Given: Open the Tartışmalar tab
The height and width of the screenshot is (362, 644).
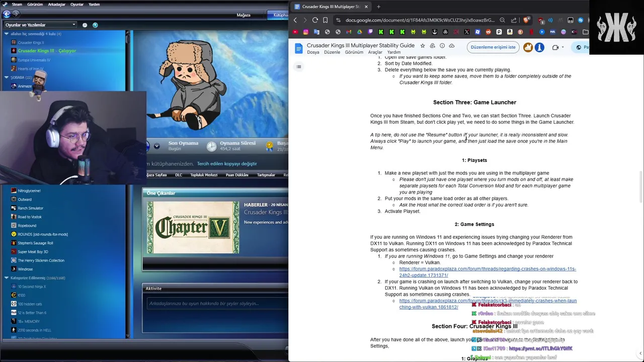Looking at the screenshot, I should (266, 175).
